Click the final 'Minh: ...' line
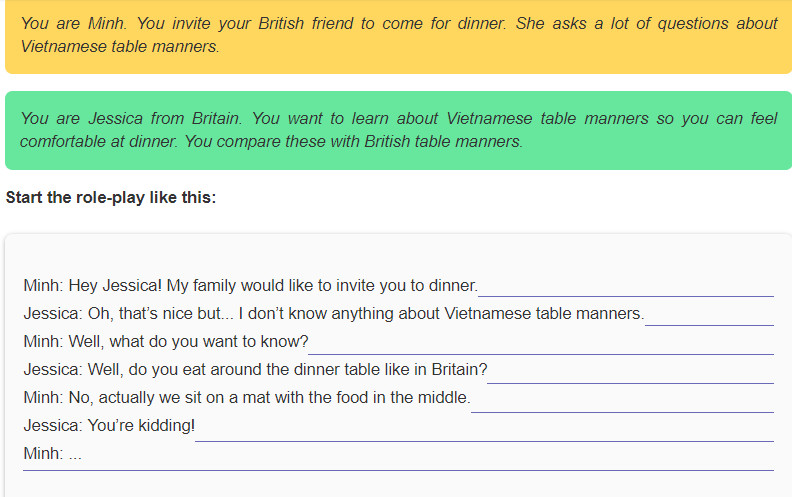The image size is (792, 497). 53,454
